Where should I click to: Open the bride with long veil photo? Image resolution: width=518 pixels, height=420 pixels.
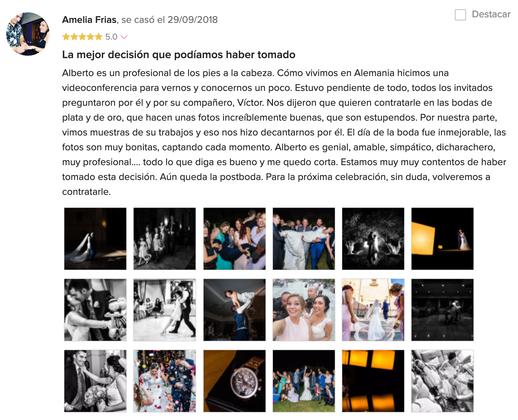pos(95,239)
